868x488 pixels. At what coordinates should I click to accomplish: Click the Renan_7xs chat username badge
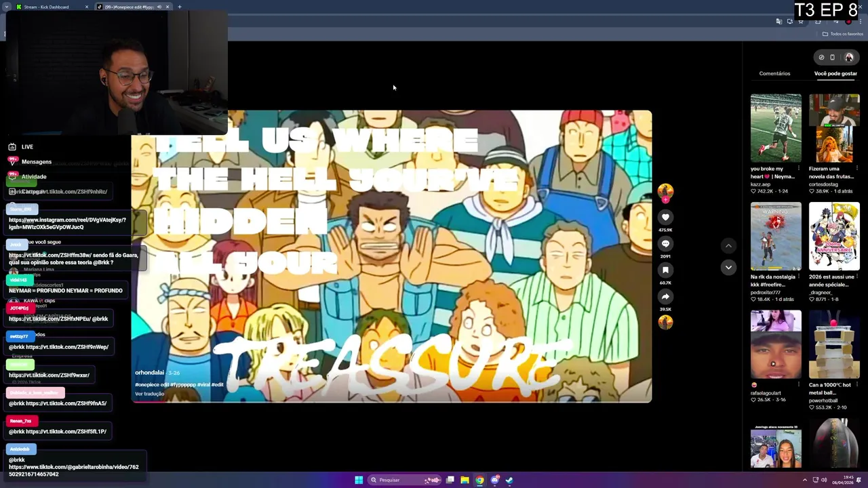click(20, 420)
